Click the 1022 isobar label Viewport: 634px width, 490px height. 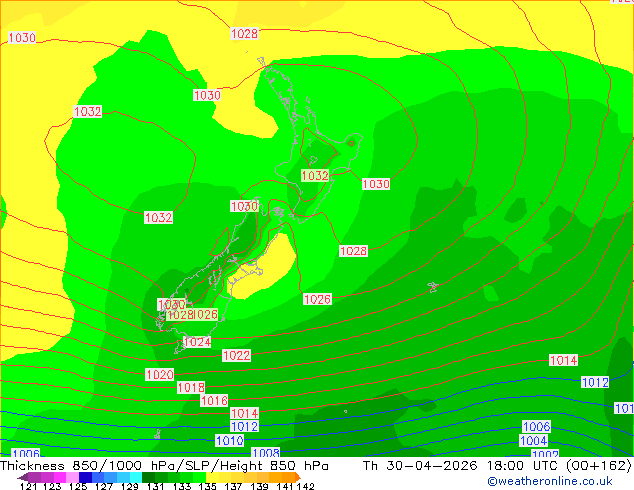point(237,355)
